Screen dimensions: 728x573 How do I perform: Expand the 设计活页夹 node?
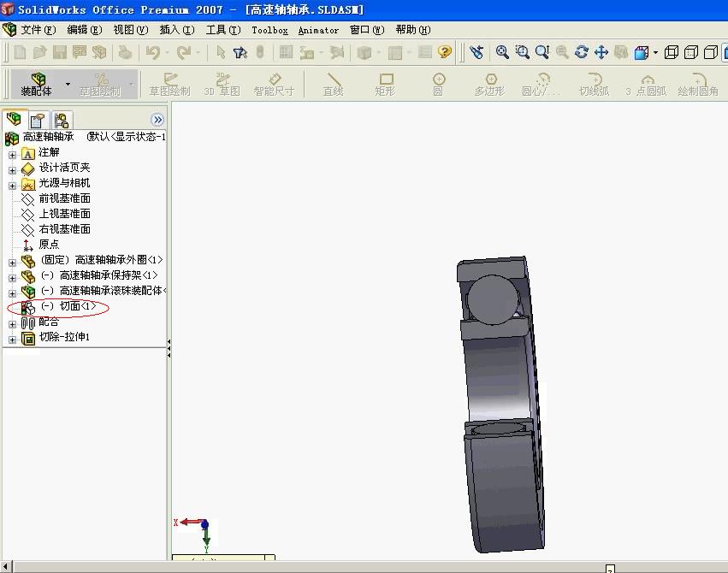[13, 170]
